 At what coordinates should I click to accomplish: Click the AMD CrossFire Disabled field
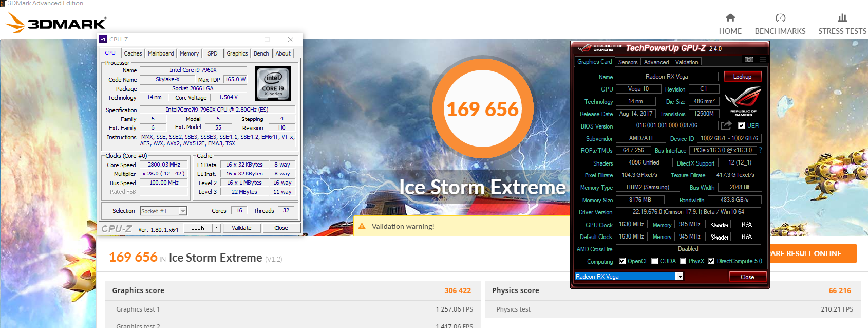coord(688,249)
